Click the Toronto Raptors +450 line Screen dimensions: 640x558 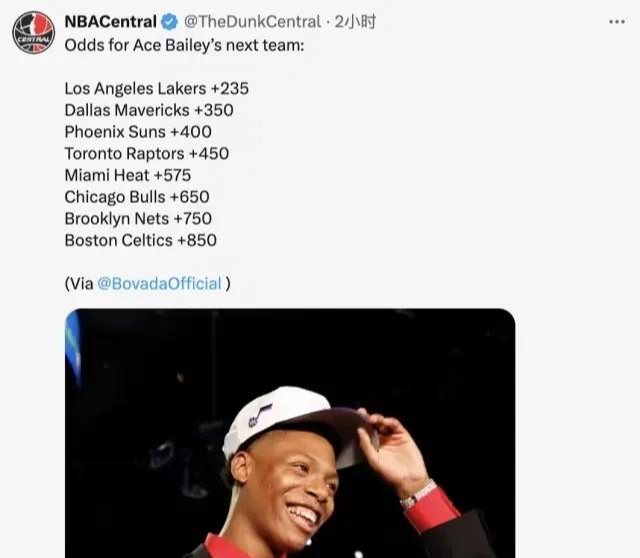(x=147, y=153)
